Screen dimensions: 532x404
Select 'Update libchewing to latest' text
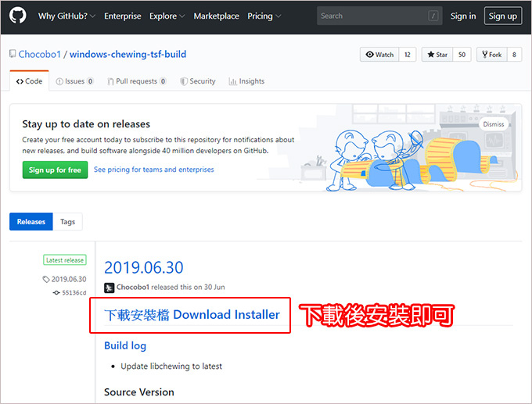click(171, 366)
